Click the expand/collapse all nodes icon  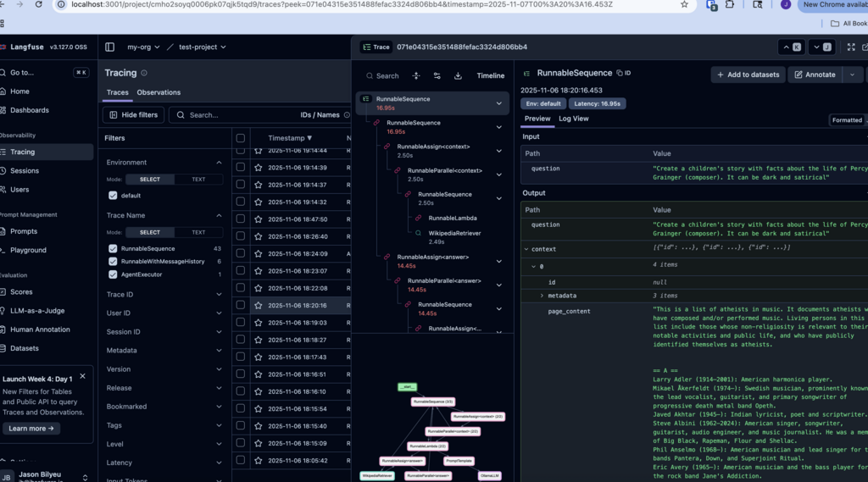pos(416,75)
